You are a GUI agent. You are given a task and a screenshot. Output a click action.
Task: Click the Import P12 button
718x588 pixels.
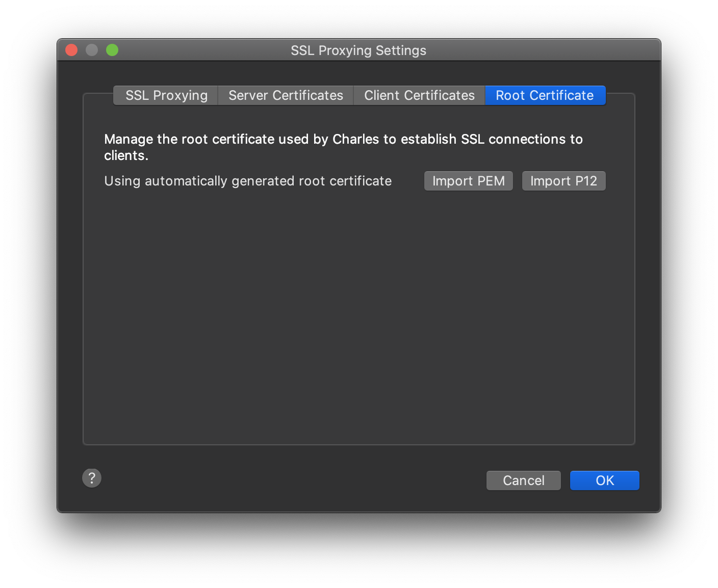pos(563,181)
